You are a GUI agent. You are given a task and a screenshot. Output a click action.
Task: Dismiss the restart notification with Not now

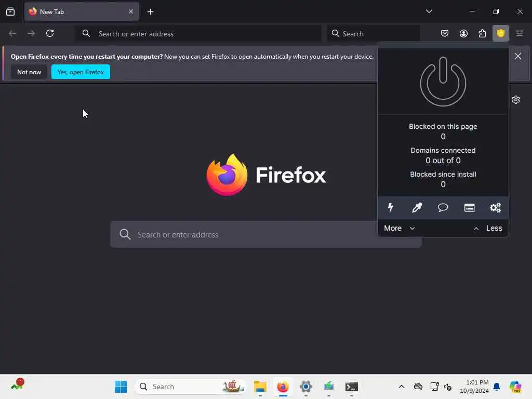29,72
